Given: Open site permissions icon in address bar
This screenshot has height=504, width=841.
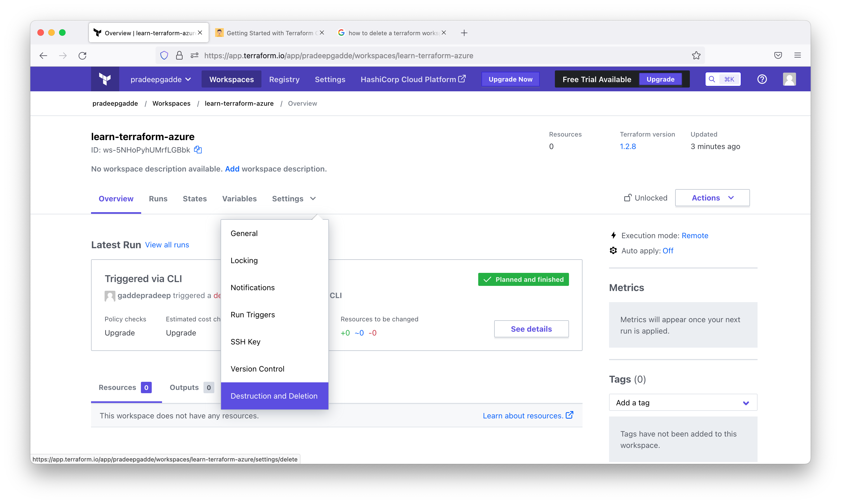Looking at the screenshot, I should (195, 55).
